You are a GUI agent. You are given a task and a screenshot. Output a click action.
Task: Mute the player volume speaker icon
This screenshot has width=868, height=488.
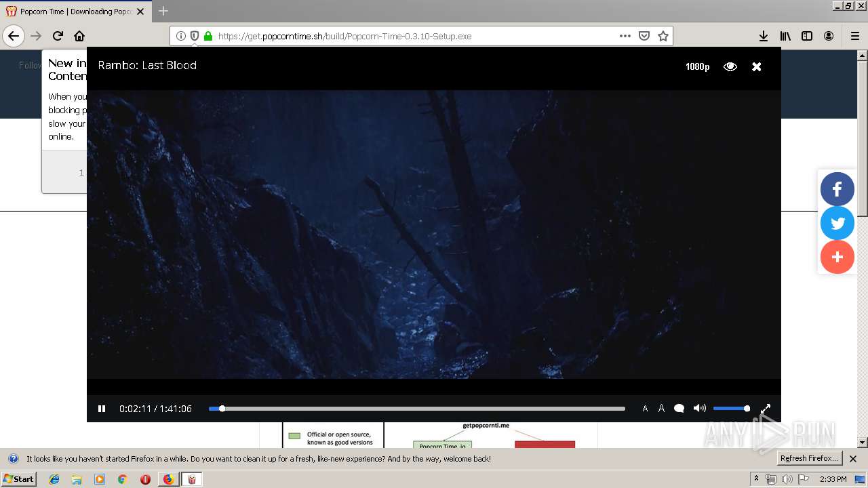pos(700,408)
